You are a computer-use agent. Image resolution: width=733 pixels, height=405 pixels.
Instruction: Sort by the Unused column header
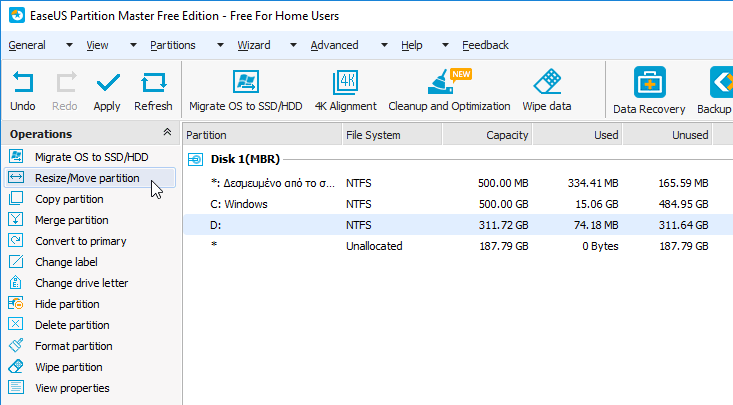pyautogui.click(x=667, y=135)
